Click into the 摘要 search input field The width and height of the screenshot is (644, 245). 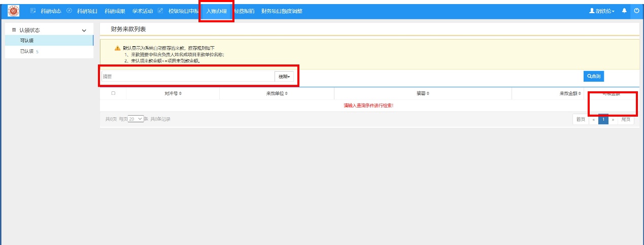point(188,77)
